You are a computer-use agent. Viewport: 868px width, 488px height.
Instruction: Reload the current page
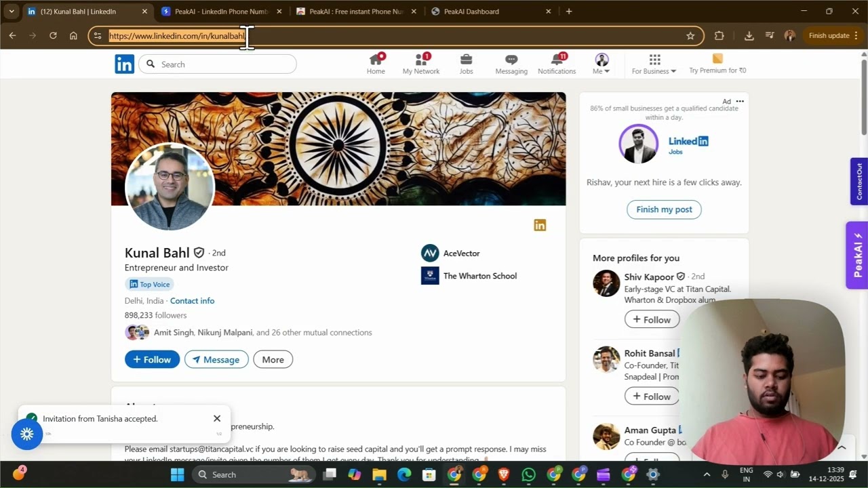click(53, 36)
